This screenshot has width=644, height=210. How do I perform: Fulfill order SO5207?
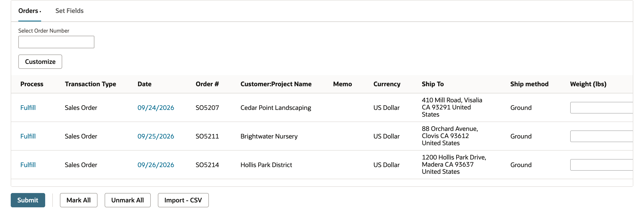pos(28,108)
